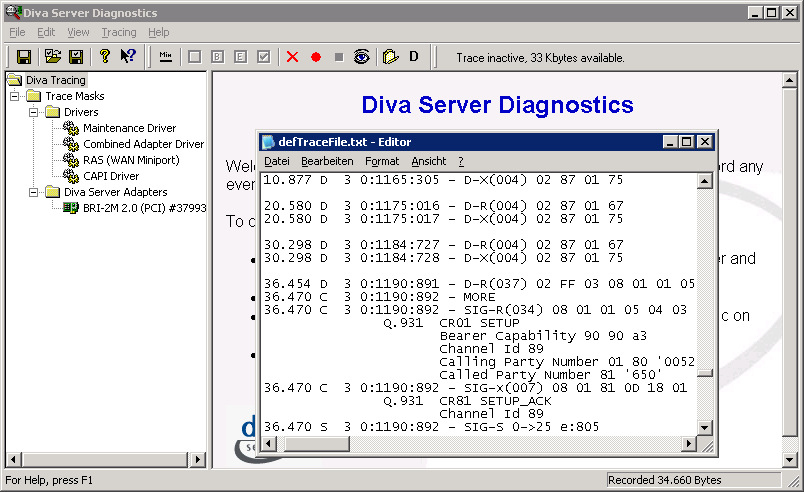The image size is (804, 492).
Task: Open the Ansicht menu in Editor
Action: [429, 161]
